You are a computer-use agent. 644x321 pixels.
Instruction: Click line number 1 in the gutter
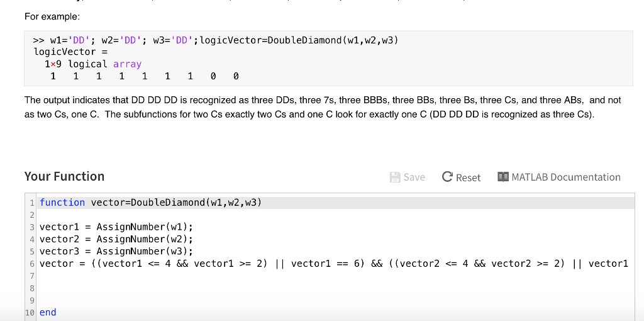click(31, 202)
